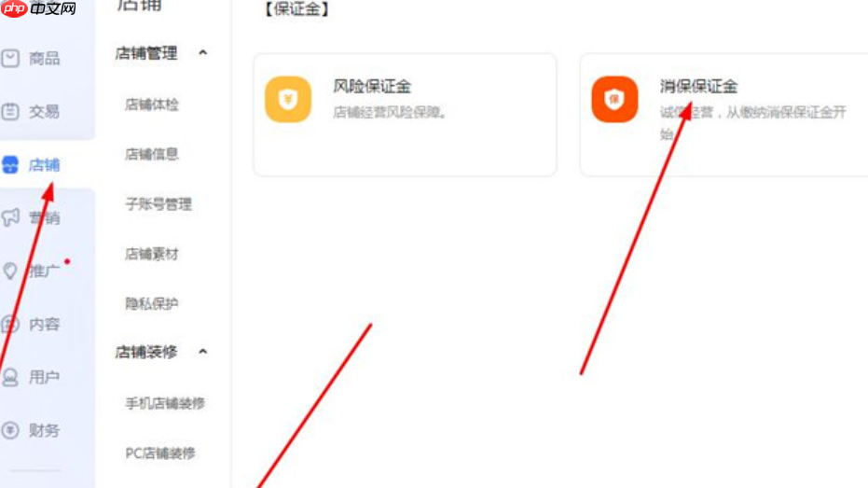The height and width of the screenshot is (488, 868).
Task: Click the 用户 person icon
Action: click(10, 377)
